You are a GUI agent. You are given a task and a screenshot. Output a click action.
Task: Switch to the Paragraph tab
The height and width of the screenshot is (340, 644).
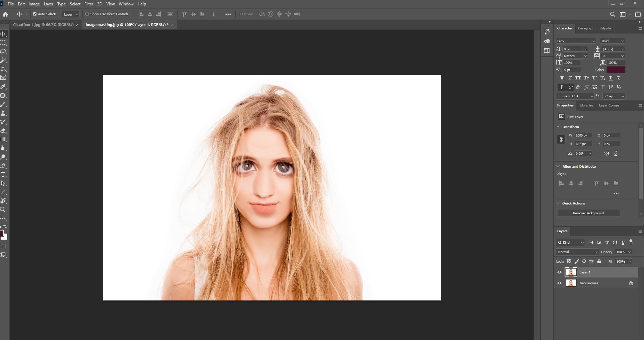pyautogui.click(x=586, y=28)
